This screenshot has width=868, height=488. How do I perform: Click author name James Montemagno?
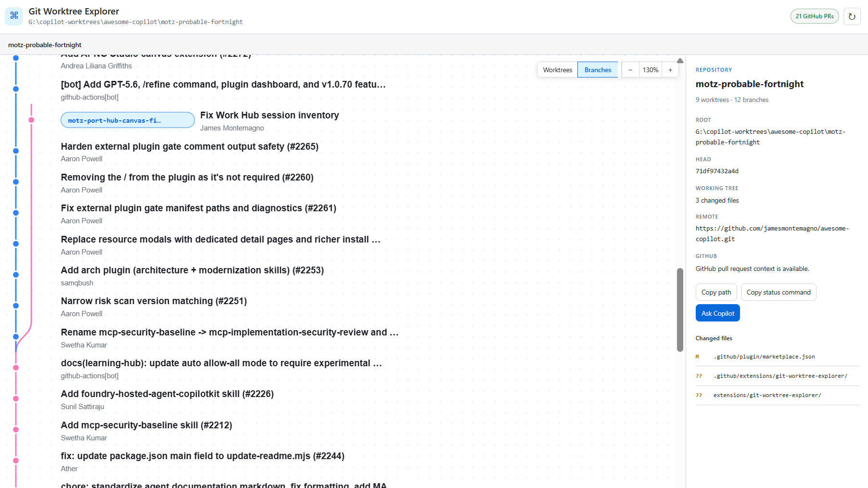pyautogui.click(x=232, y=128)
